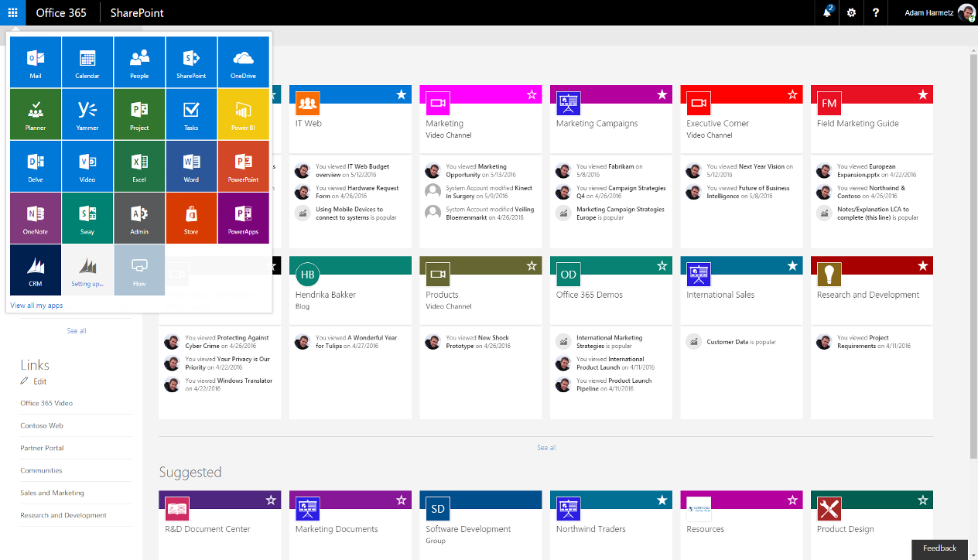This screenshot has width=978, height=560.
Task: Open the Communities link
Action: click(41, 470)
